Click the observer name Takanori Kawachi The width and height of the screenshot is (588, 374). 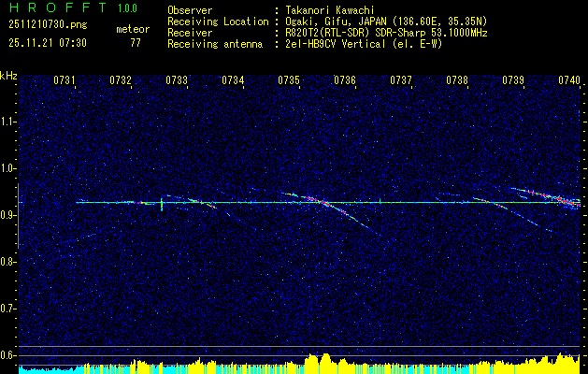pos(330,10)
